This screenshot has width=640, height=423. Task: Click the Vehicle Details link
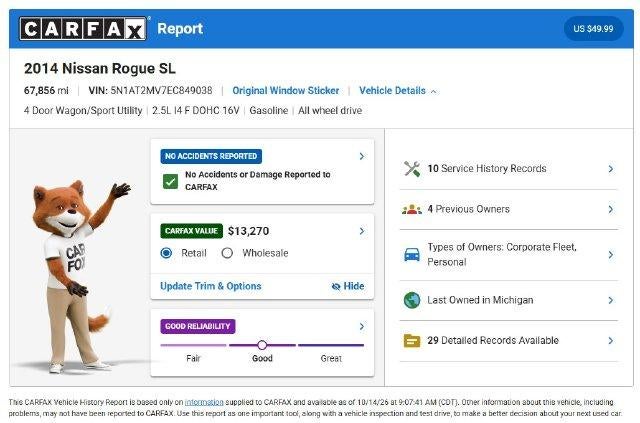coord(392,91)
